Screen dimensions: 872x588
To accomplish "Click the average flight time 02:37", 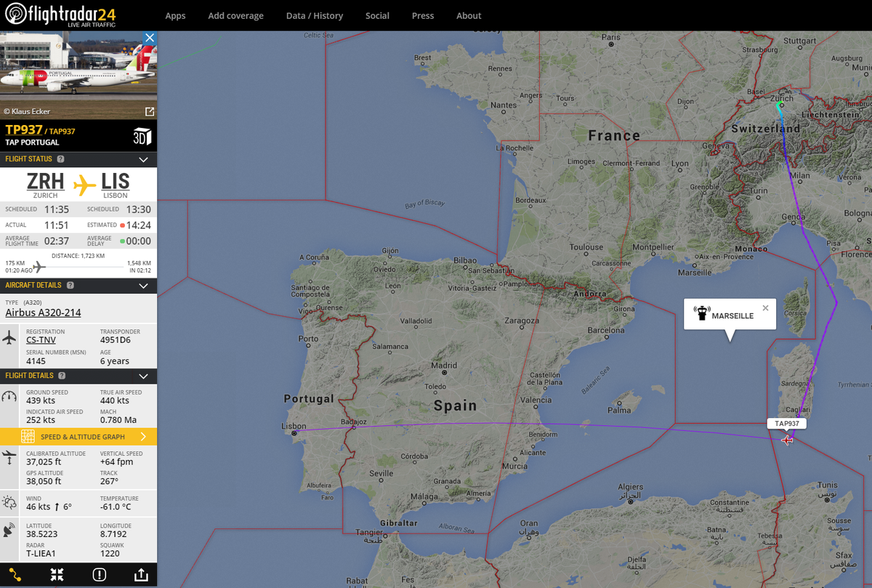I will 57,241.
